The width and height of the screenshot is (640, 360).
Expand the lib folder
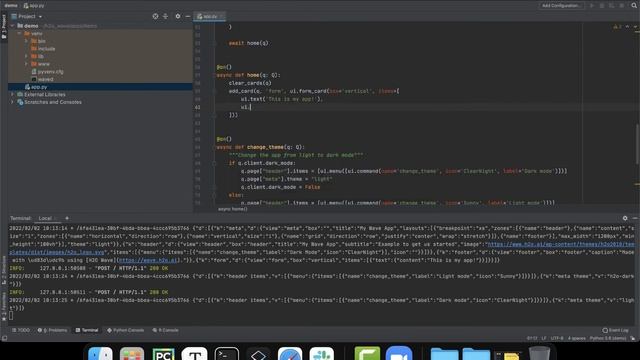(27, 56)
